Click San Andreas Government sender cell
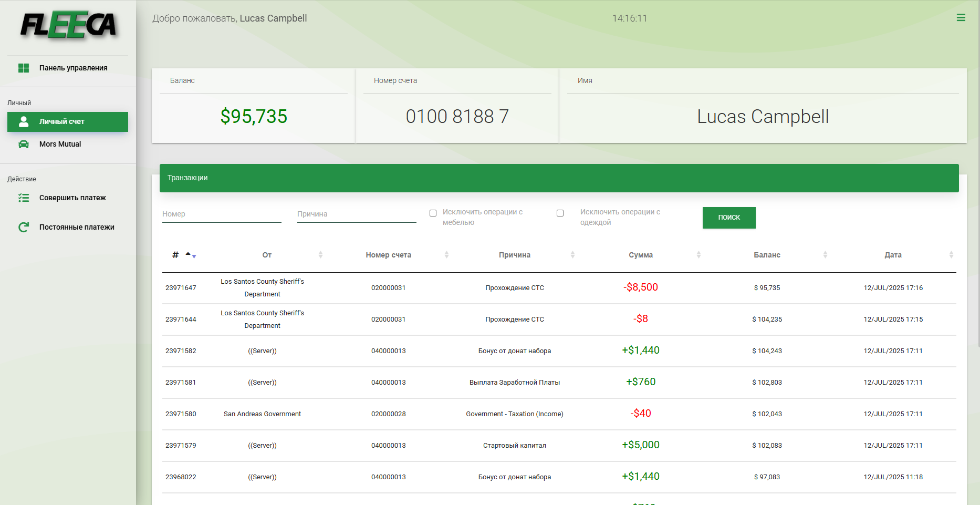This screenshot has width=980, height=505. (x=262, y=414)
